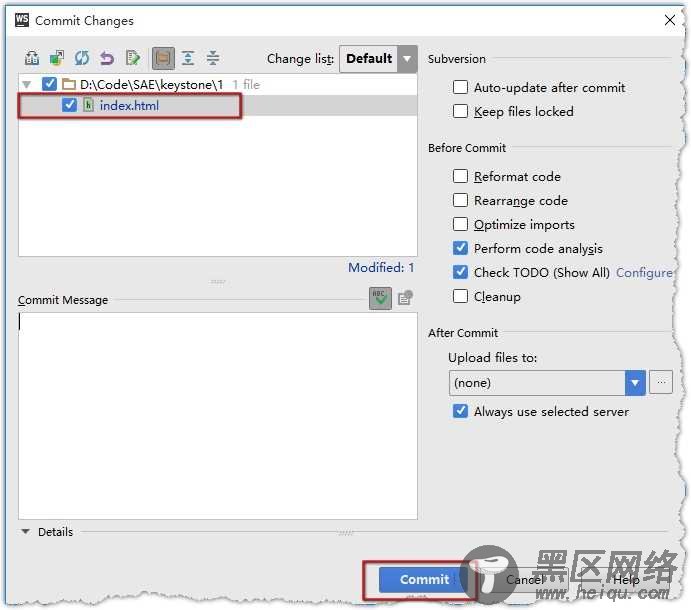
Task: Enable the Cleanup checkbox
Action: pos(460,296)
